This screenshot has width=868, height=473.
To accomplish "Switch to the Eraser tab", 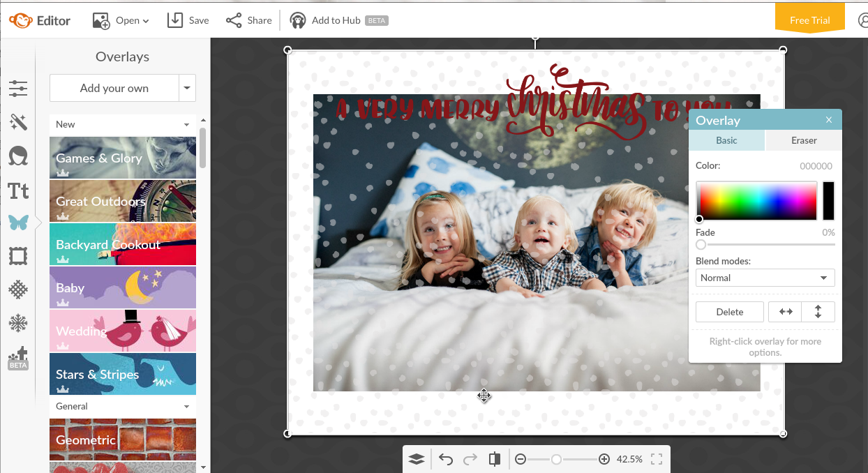I will click(804, 140).
